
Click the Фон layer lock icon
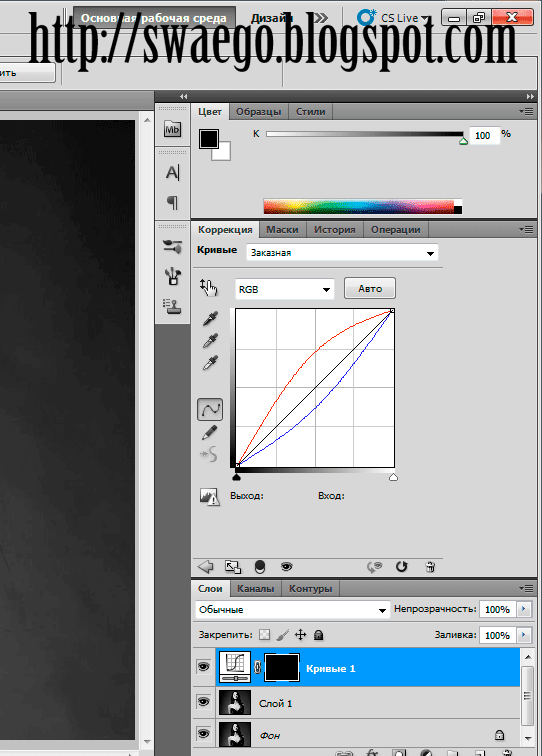click(500, 735)
